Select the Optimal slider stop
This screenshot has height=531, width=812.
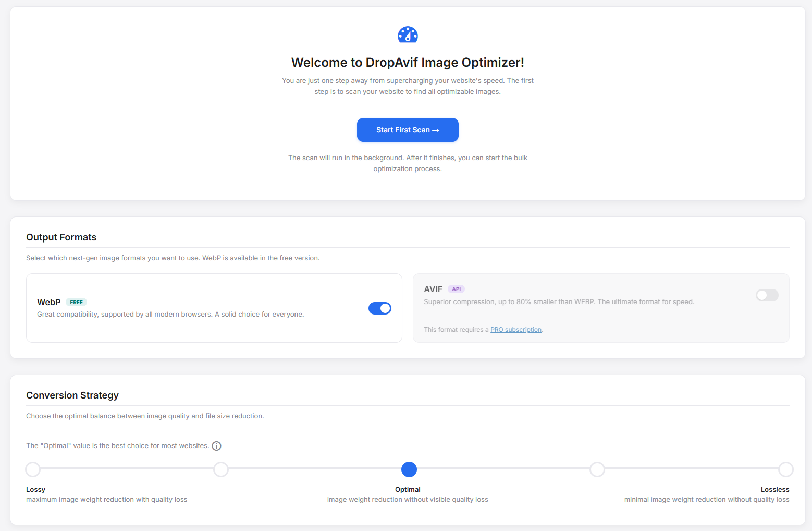409,469
